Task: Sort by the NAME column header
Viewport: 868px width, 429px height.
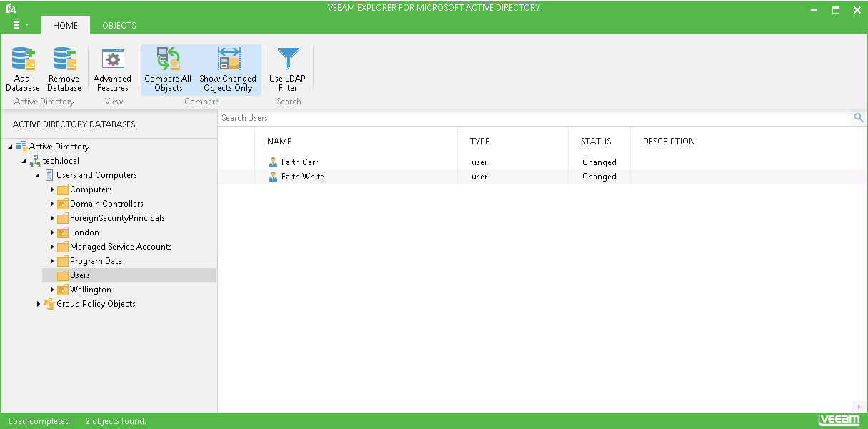Action: (279, 142)
